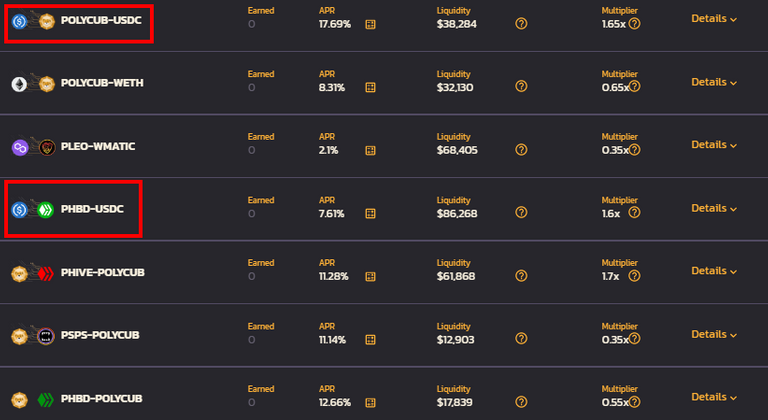
Task: Click the Liquidity help icon for PLEO-WMATIC
Action: 521,149
